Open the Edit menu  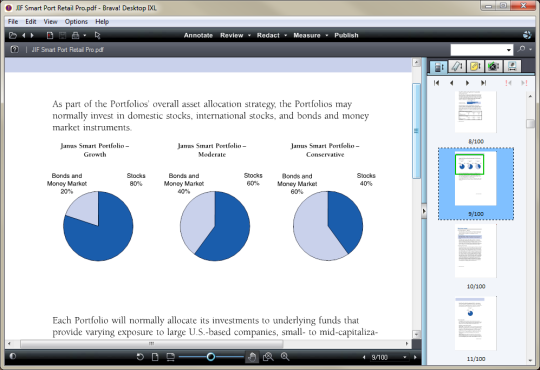pyautogui.click(x=31, y=21)
